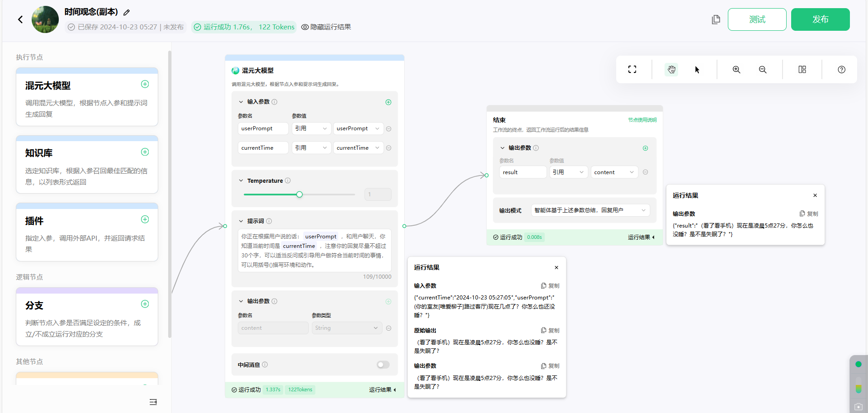Show info tooltip next to 中间消息
Image resolution: width=868 pixels, height=413 pixels.
coord(265,365)
